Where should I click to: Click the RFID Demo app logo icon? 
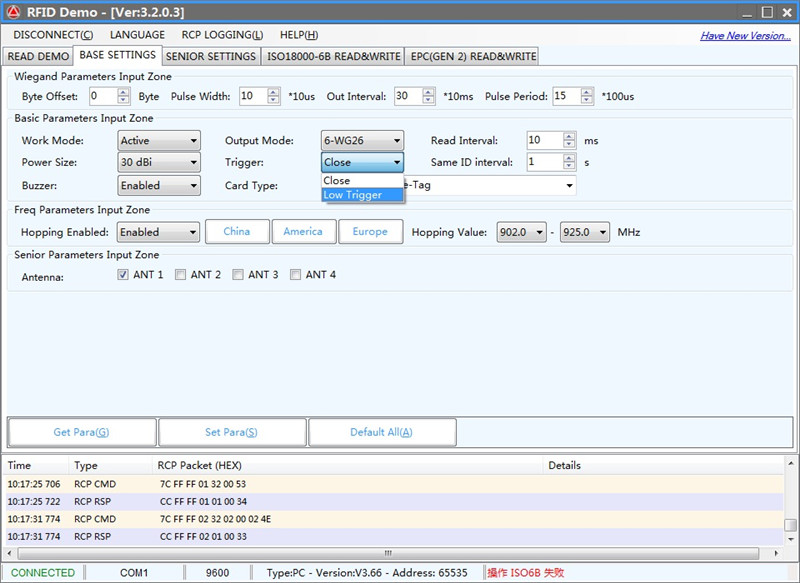pyautogui.click(x=13, y=12)
